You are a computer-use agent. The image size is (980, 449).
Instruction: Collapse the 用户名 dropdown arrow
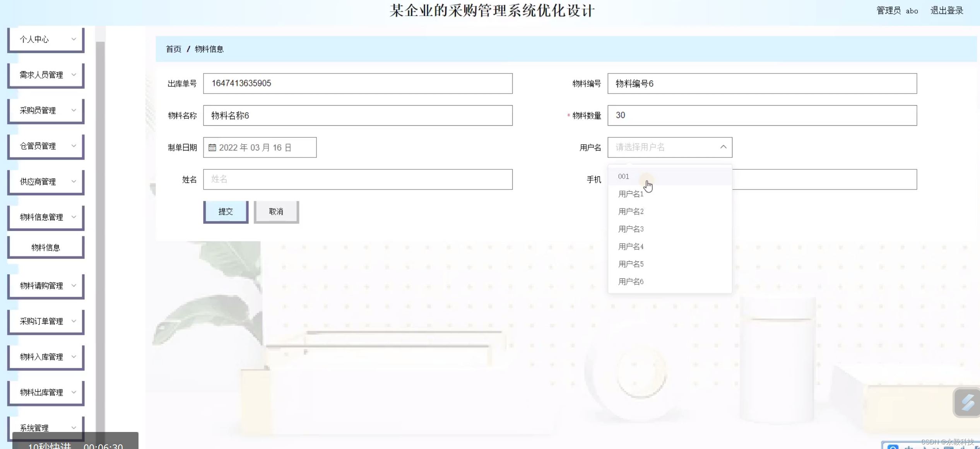[723, 147]
